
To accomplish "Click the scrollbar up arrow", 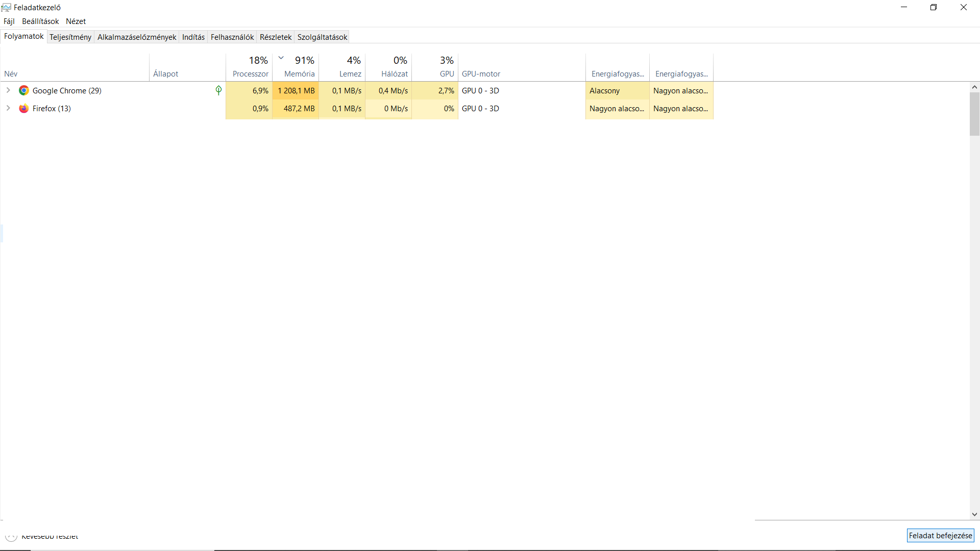I will (974, 87).
